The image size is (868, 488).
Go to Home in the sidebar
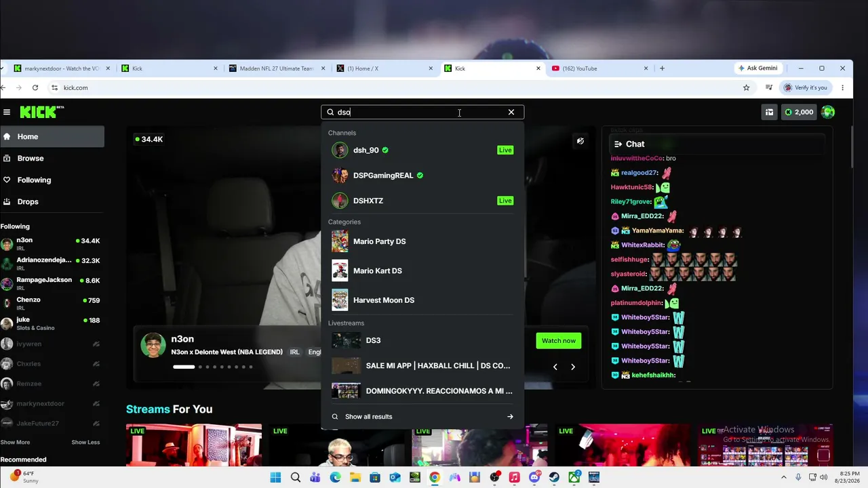point(52,136)
